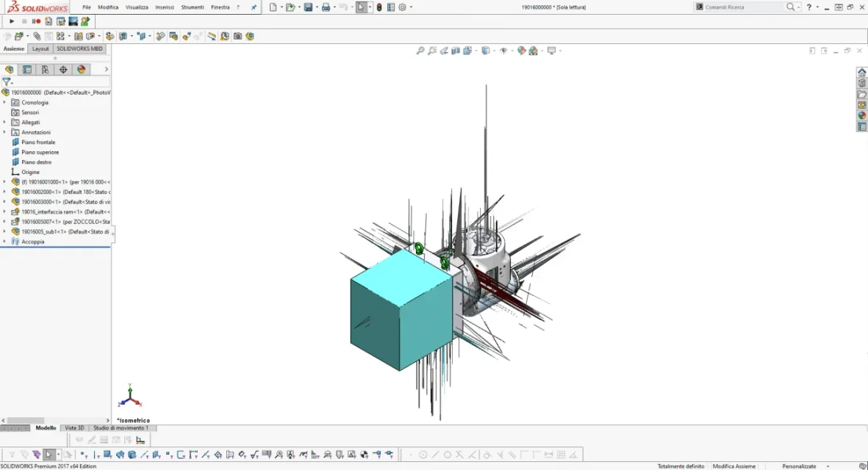Open the Inserisci menu
The height and width of the screenshot is (470, 868).
(x=165, y=7)
